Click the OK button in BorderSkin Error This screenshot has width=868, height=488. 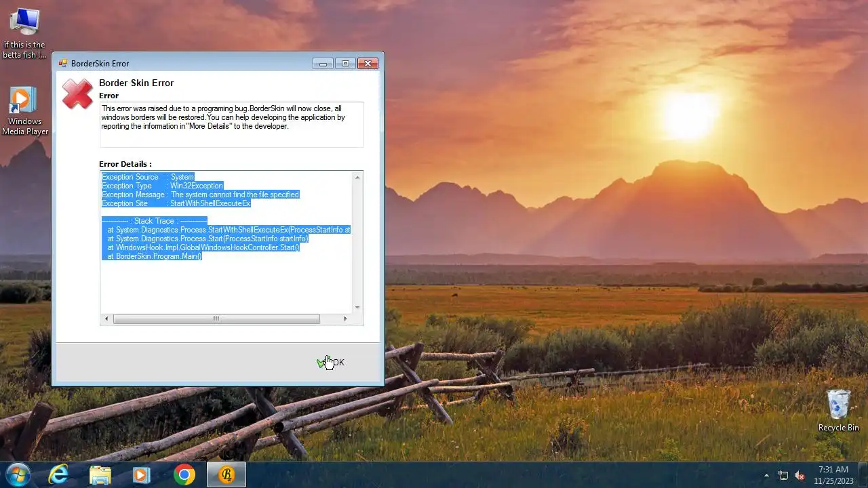331,363
